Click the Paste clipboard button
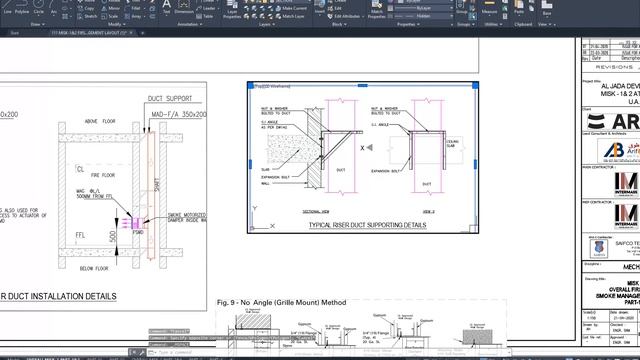 tap(519, 7)
